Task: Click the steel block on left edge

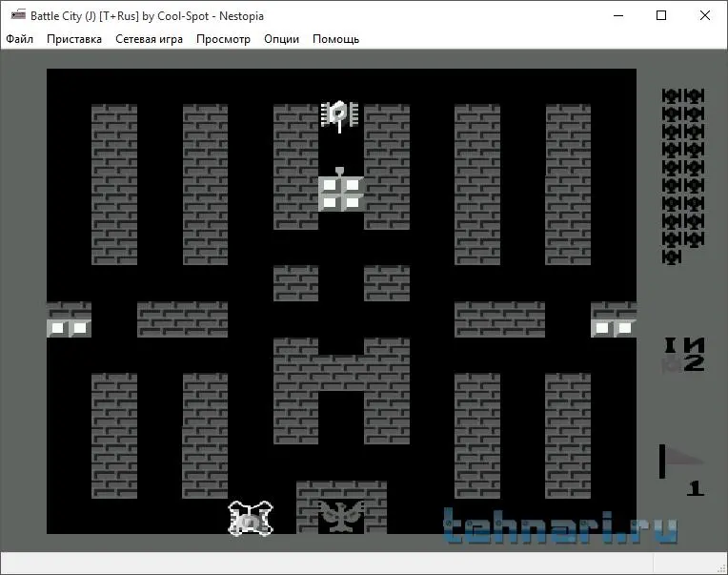Action: point(69,328)
